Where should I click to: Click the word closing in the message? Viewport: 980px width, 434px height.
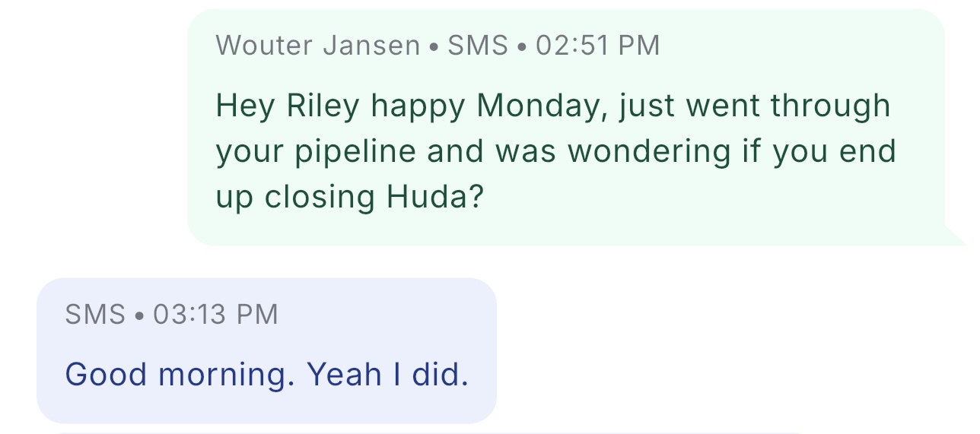pyautogui.click(x=320, y=198)
